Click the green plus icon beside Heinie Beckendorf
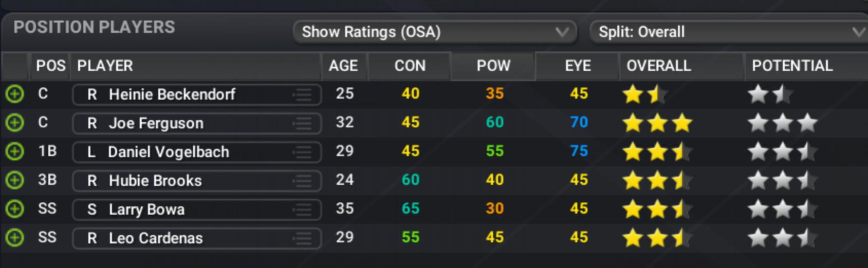868x268 pixels. 14,94
